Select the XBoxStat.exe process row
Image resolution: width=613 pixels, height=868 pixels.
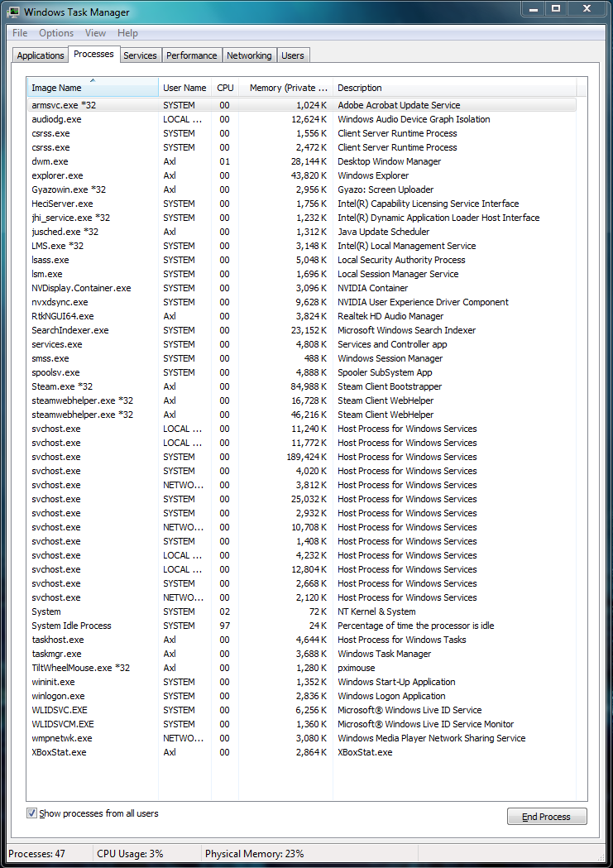301,752
